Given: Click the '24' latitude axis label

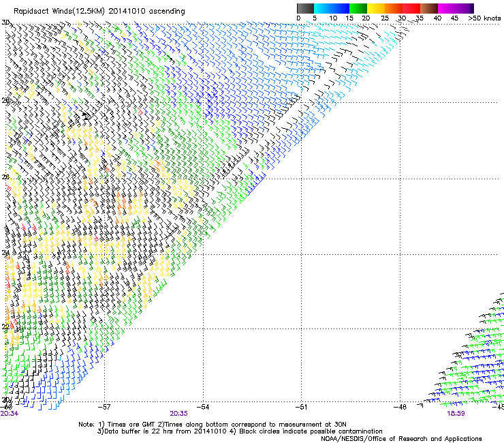Looking at the screenshot, I should coord(5,253).
